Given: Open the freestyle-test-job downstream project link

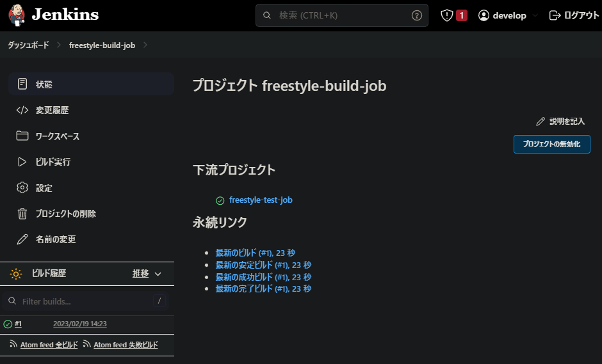Looking at the screenshot, I should click(261, 200).
